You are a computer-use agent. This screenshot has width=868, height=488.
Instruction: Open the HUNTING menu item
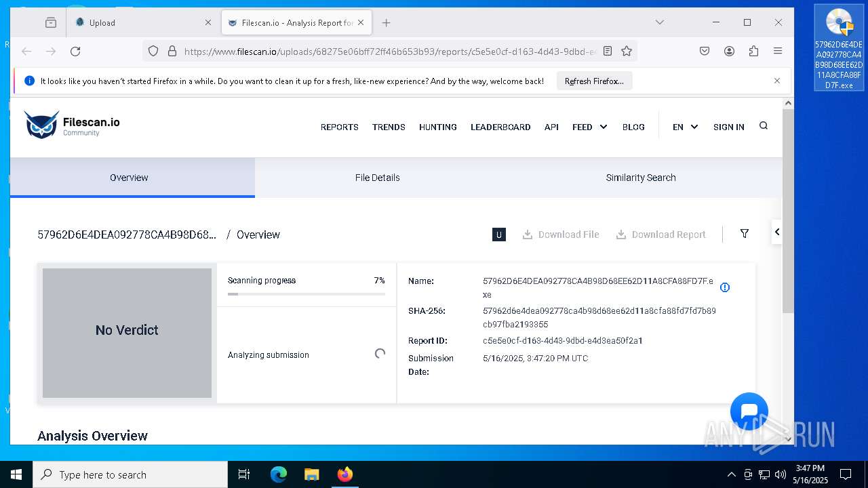click(437, 127)
